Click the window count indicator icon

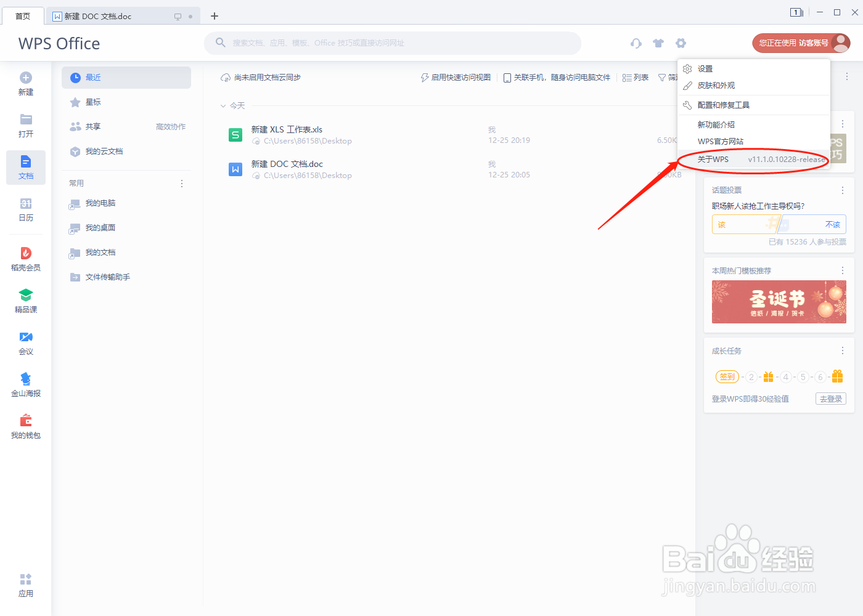796,12
